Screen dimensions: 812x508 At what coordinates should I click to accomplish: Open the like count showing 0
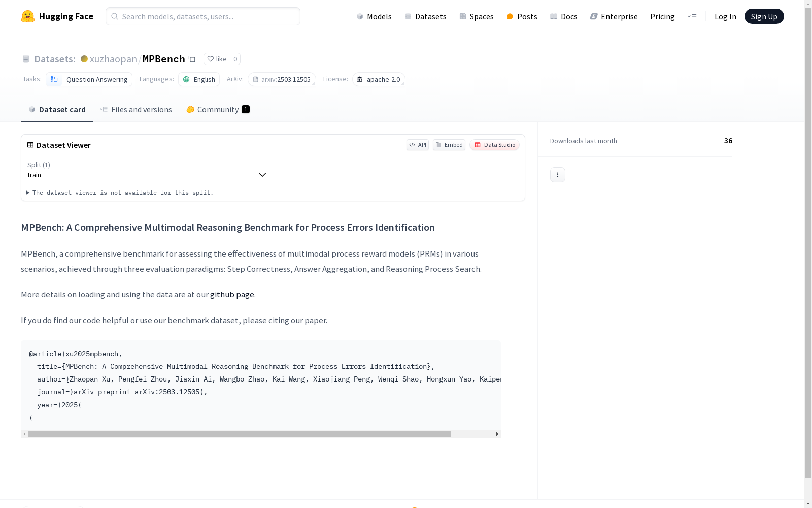235,59
